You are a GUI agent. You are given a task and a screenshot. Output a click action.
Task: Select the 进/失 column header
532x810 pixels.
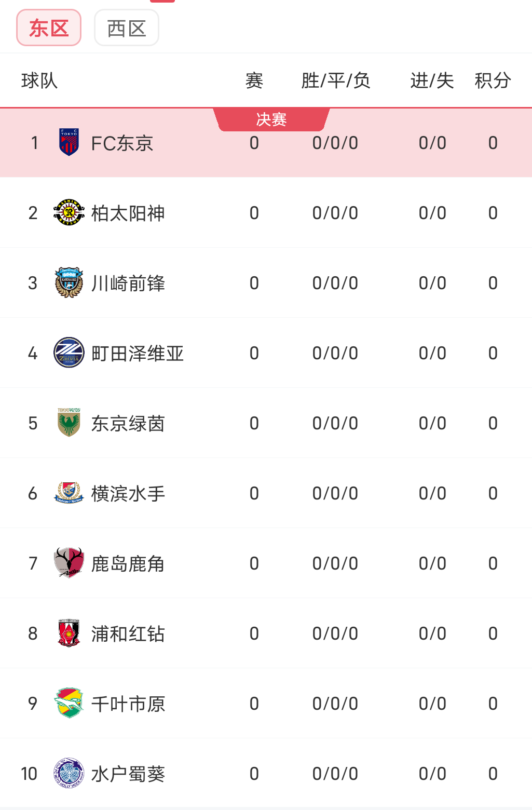click(432, 80)
